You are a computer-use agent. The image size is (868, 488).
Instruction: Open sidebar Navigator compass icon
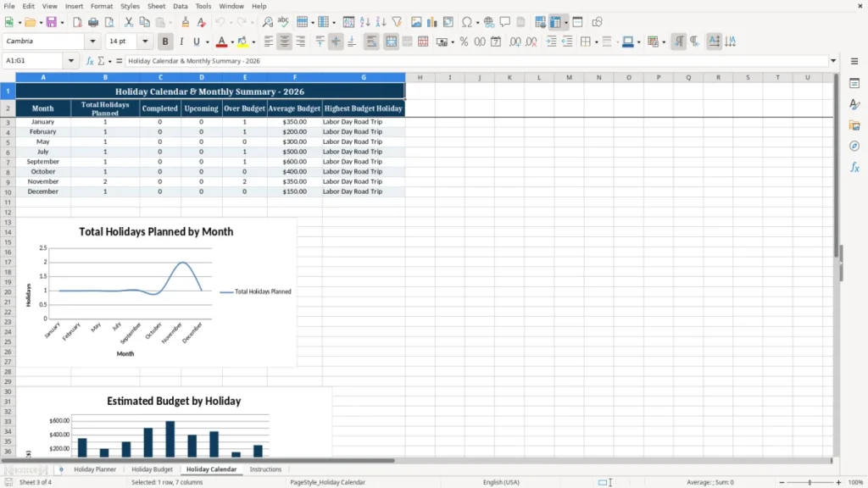(x=854, y=146)
